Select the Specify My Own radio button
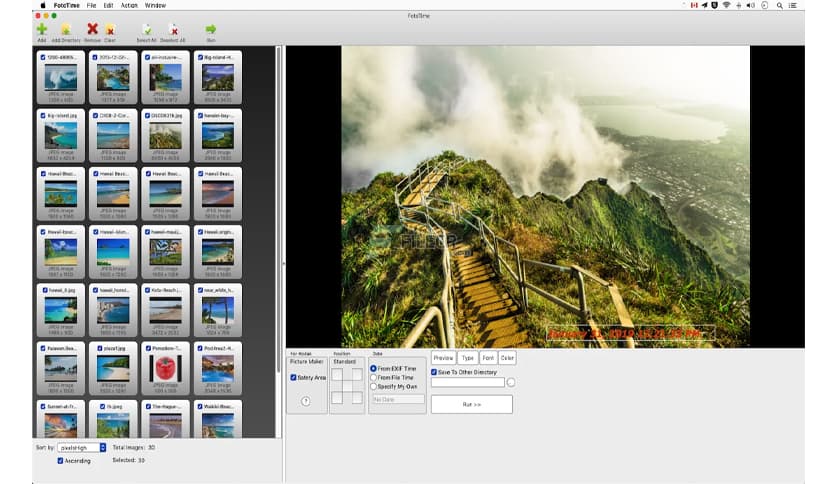The width and height of the screenshot is (836, 484). click(x=373, y=386)
